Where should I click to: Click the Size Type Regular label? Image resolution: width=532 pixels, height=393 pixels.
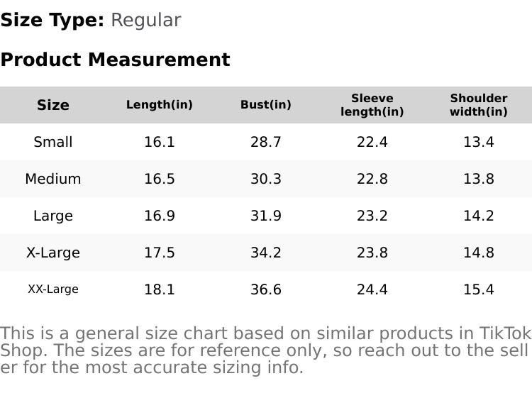tap(91, 21)
